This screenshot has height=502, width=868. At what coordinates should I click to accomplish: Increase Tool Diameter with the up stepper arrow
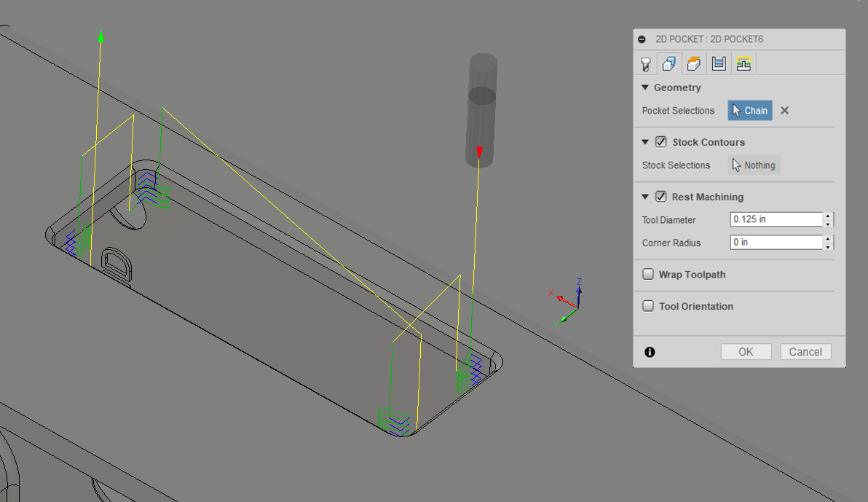(x=828, y=216)
